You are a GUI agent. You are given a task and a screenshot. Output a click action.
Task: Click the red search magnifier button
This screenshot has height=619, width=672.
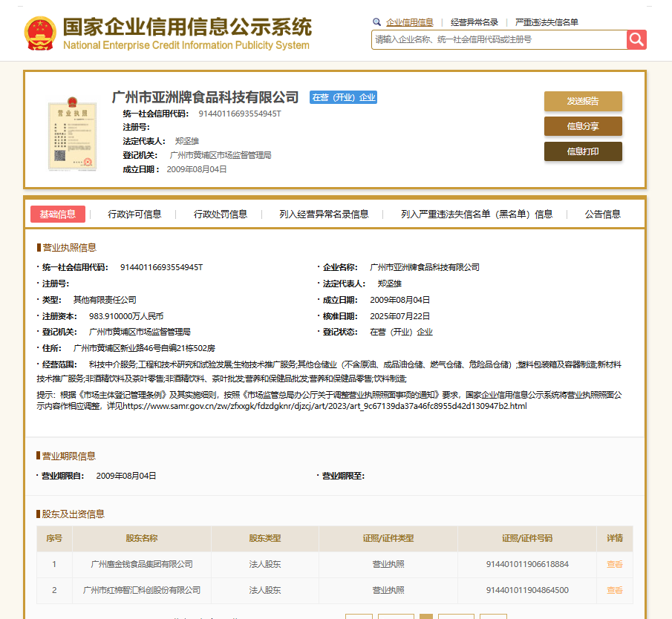636,40
